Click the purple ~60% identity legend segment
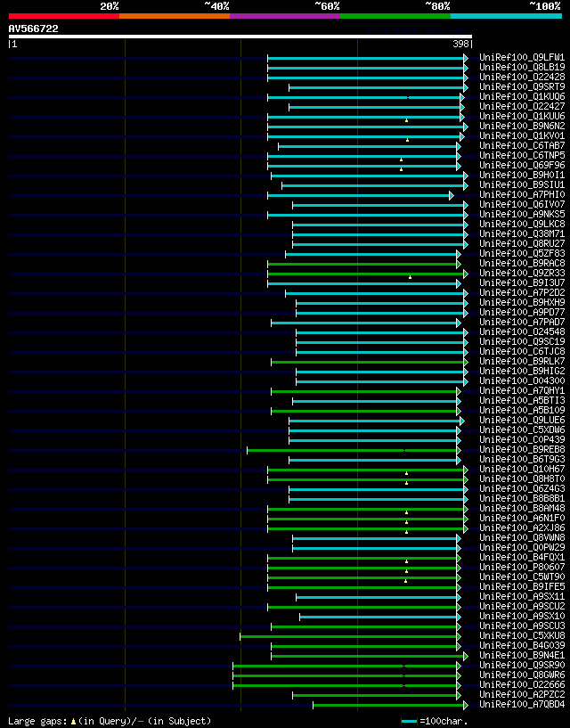This screenshot has width=570, height=728. [x=285, y=16]
